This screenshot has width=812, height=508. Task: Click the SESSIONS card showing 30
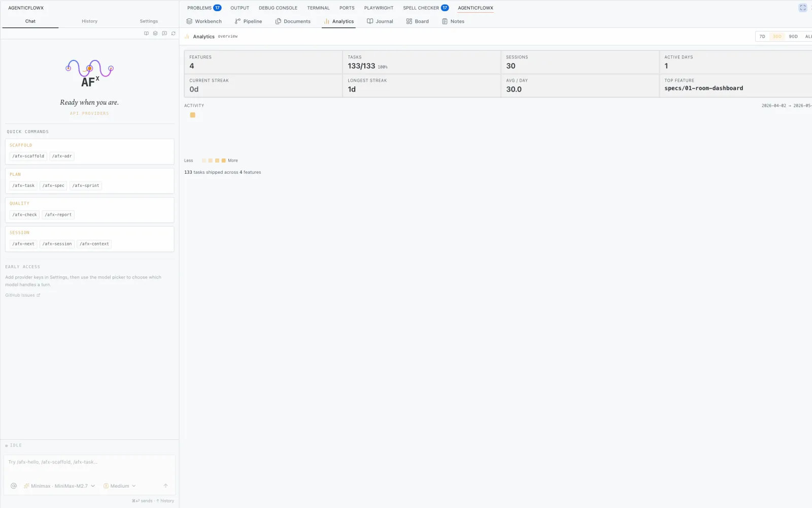click(x=580, y=62)
